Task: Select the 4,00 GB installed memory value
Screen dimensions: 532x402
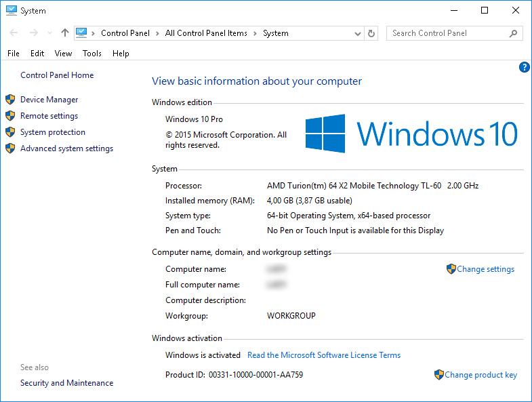Action: click(310, 201)
